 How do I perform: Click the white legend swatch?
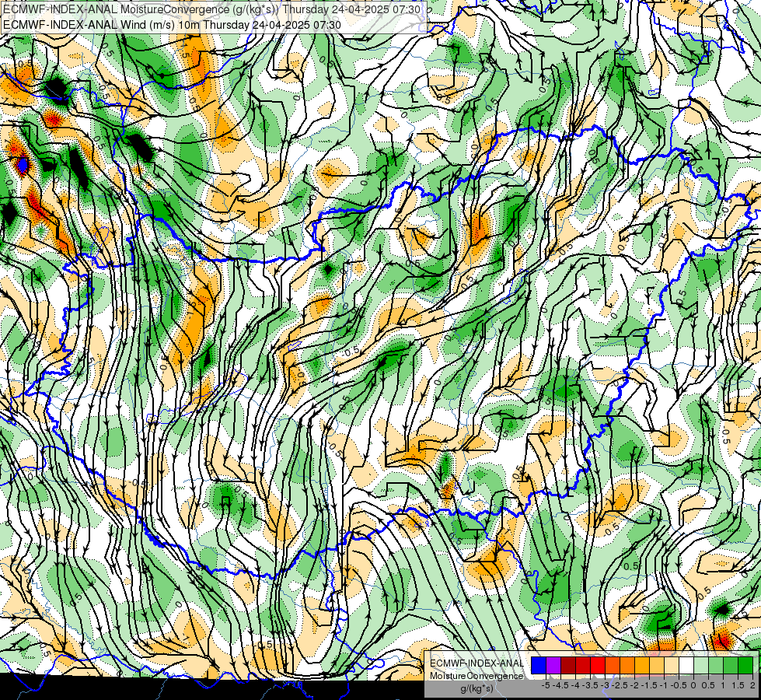(686, 666)
